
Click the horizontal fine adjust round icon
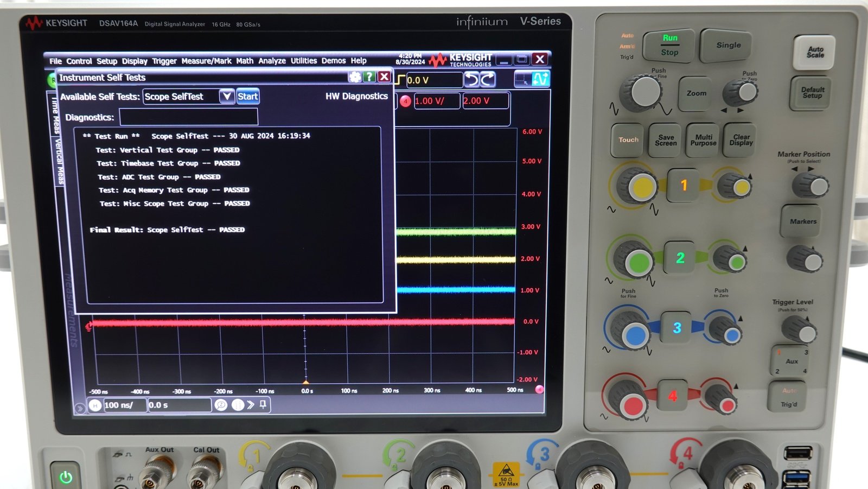click(237, 405)
